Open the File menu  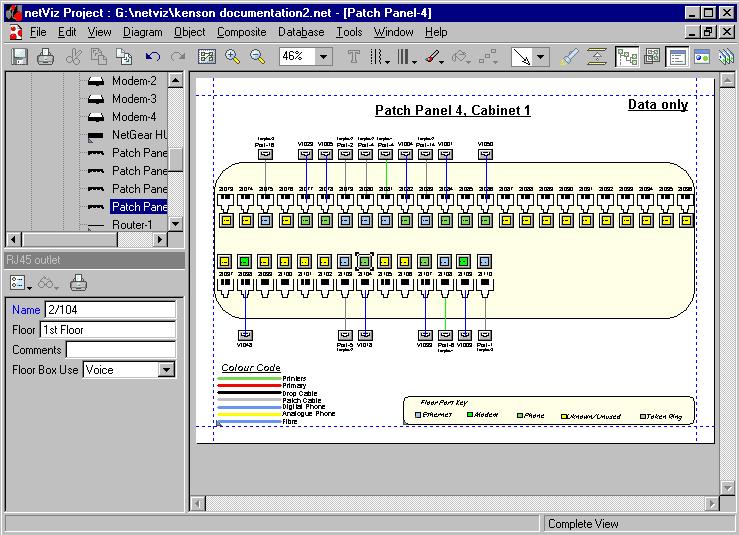point(38,32)
